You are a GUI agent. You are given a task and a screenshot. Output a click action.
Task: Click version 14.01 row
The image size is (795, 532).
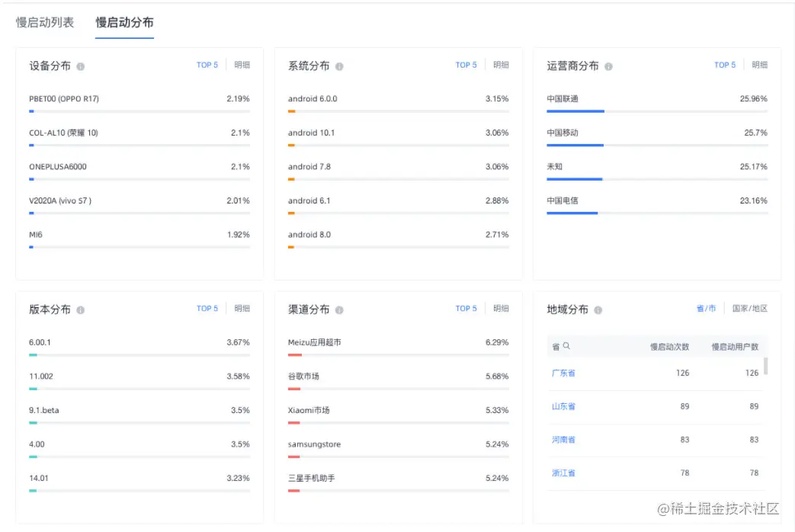point(139,482)
